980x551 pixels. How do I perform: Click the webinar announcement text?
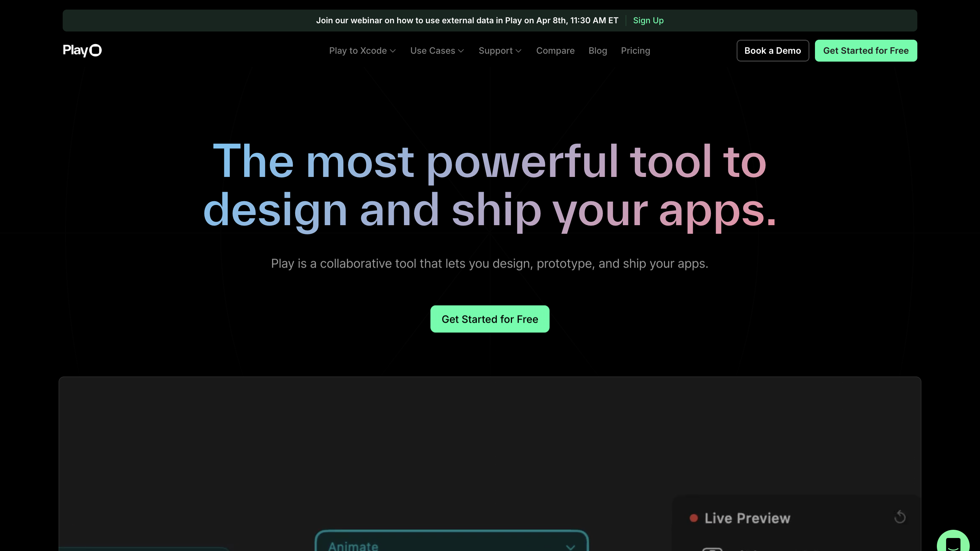pyautogui.click(x=467, y=21)
